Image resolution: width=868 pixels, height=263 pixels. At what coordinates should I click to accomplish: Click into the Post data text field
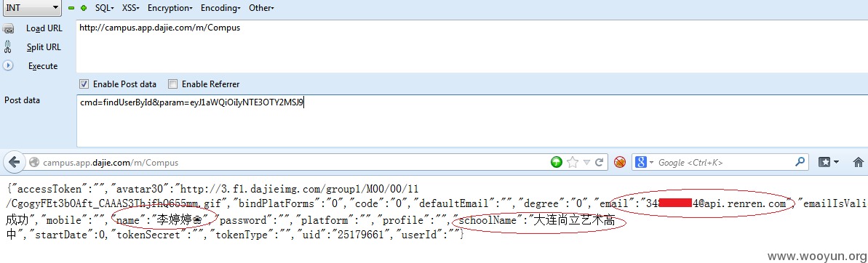coord(471,121)
